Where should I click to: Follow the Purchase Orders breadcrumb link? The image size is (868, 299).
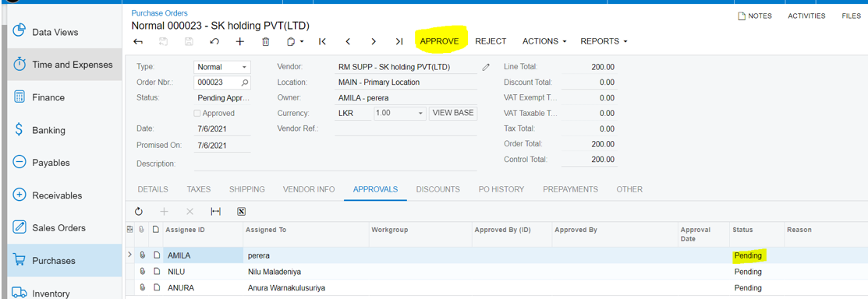click(x=159, y=12)
